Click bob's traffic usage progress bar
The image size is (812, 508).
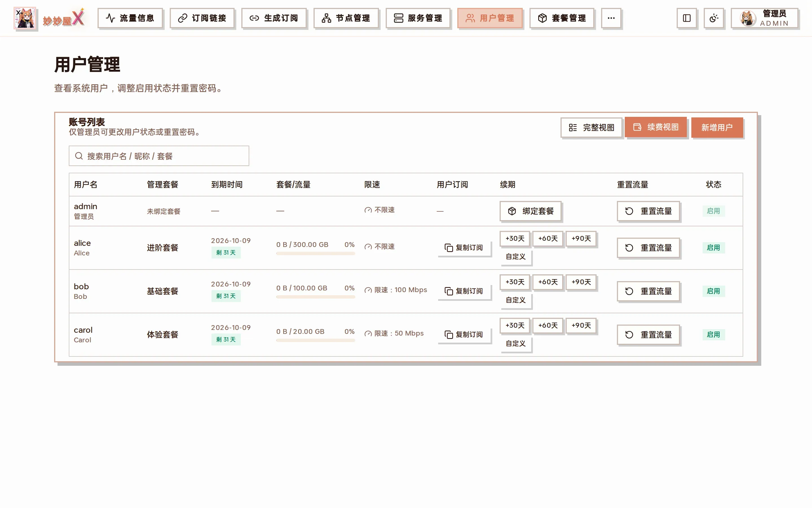pos(315,297)
